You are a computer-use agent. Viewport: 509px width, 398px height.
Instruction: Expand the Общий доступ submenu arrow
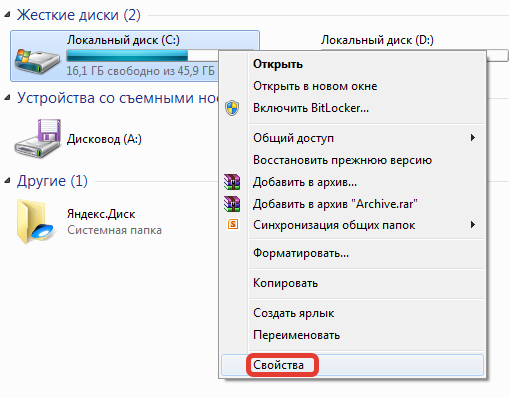click(473, 137)
